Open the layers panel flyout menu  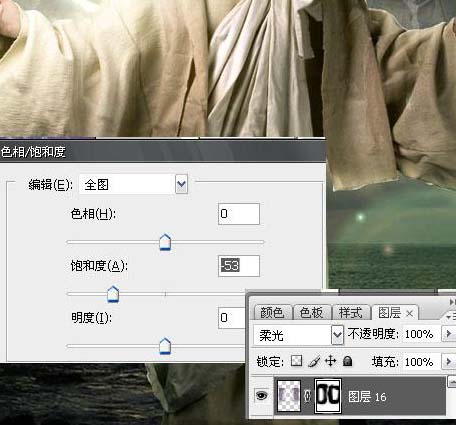coord(451,317)
